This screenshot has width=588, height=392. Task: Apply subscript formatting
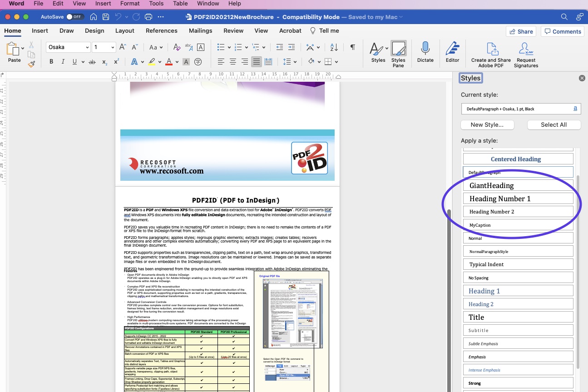tap(104, 62)
